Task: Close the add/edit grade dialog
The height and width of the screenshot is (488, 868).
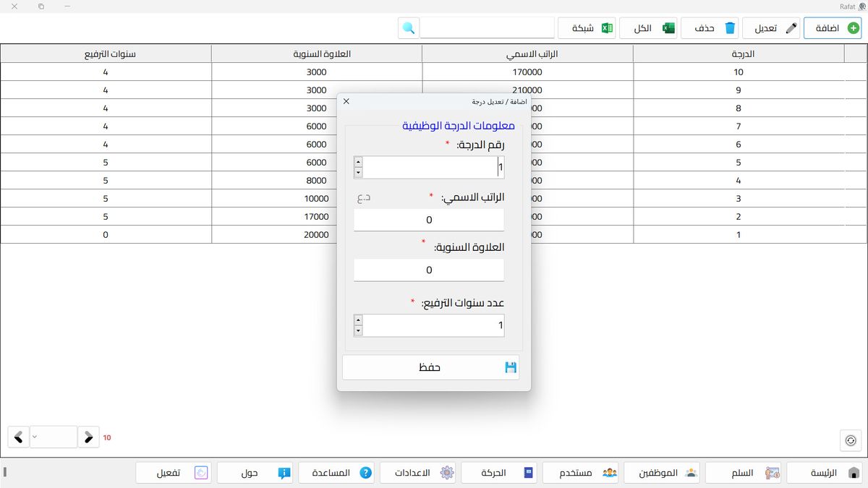Action: [346, 101]
